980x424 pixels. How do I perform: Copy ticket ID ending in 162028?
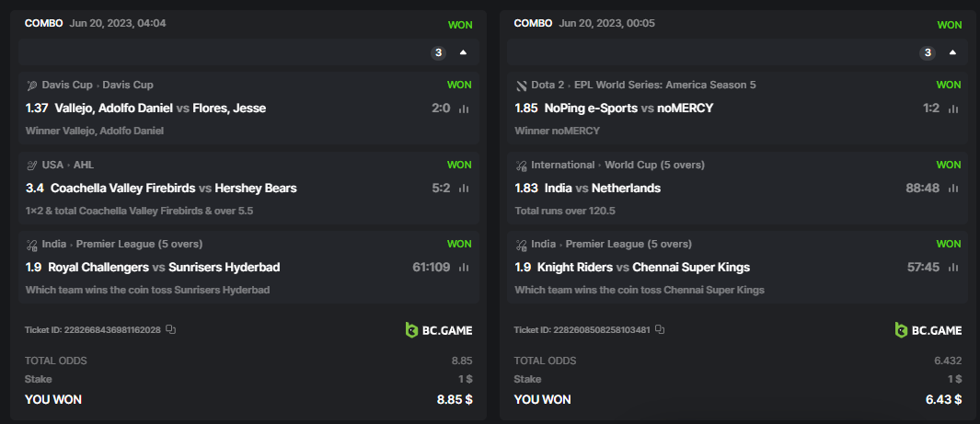click(170, 329)
